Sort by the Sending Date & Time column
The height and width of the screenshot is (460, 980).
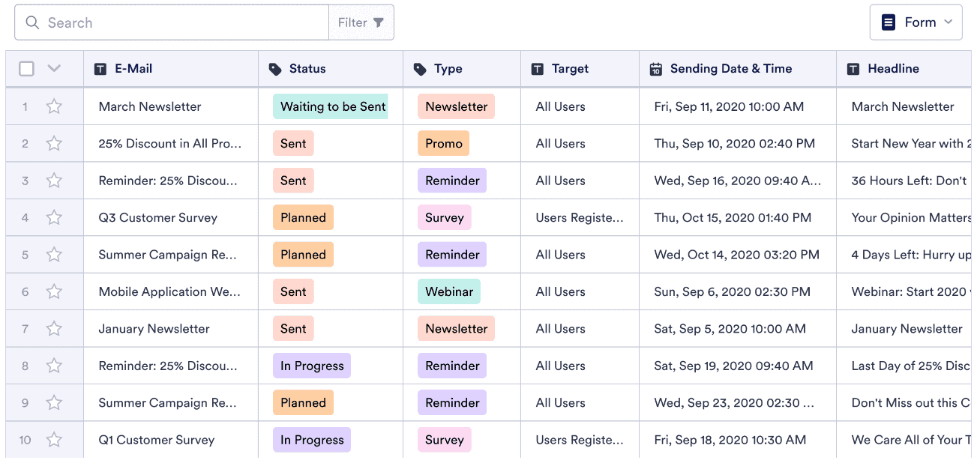pos(731,69)
